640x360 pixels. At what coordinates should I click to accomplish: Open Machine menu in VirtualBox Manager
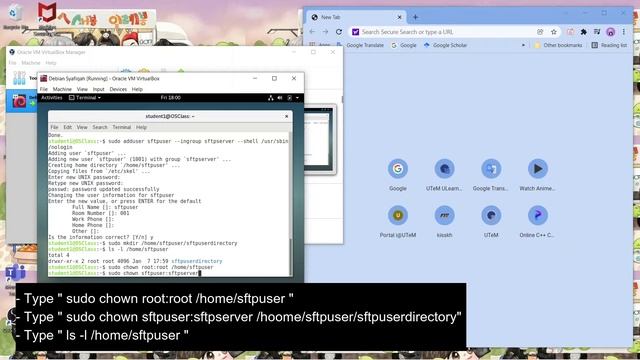point(31,63)
